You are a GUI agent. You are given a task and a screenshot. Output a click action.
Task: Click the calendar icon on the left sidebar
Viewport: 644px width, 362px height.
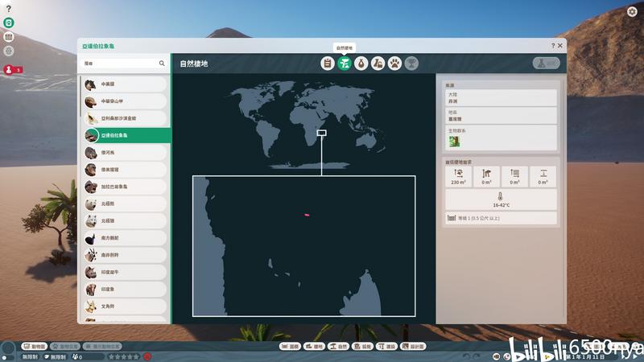[9, 37]
